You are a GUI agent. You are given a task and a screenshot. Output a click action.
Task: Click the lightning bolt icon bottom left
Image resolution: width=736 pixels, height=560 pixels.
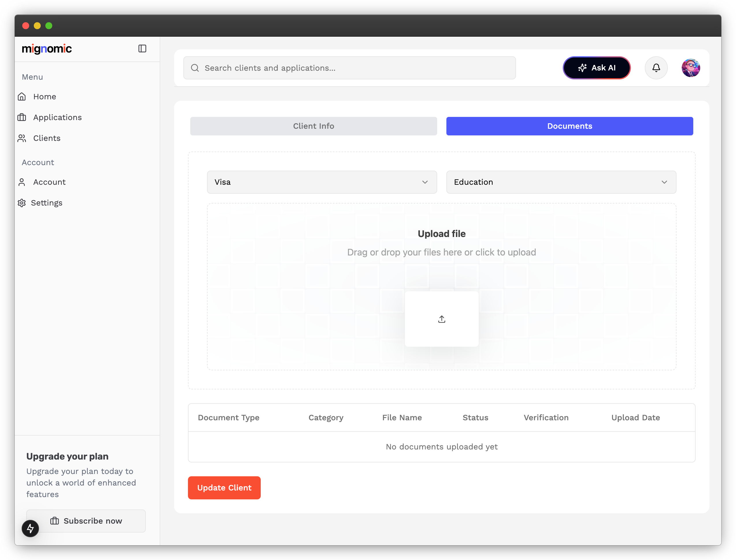[x=30, y=528]
